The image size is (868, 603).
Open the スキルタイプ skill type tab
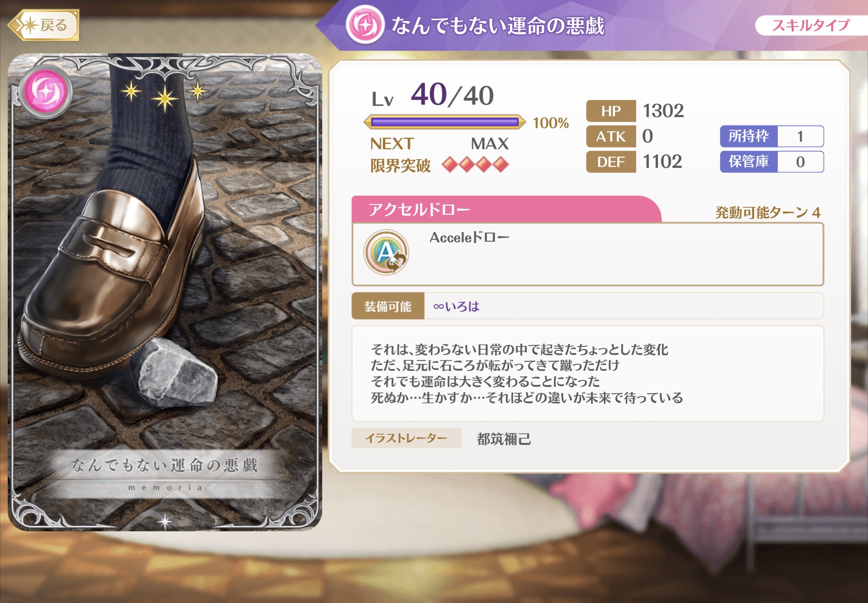(811, 25)
